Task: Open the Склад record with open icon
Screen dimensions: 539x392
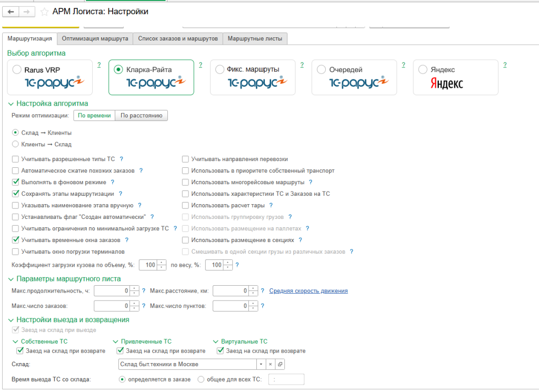Action: tap(280, 364)
